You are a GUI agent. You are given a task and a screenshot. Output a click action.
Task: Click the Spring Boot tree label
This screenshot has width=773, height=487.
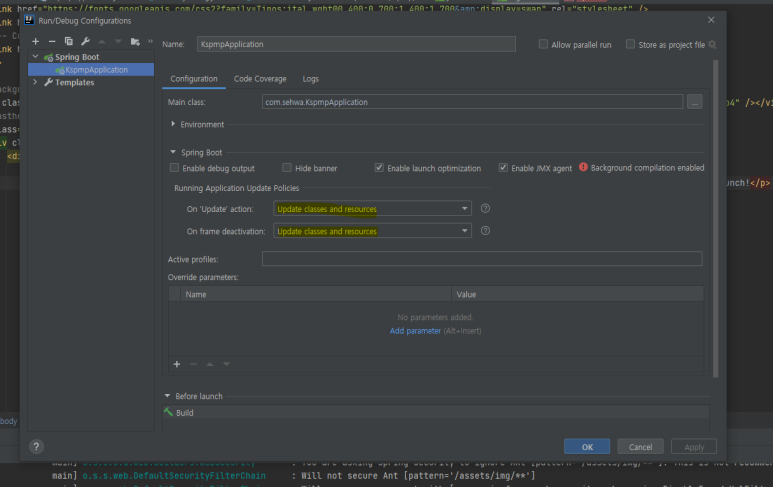pyautogui.click(x=77, y=57)
